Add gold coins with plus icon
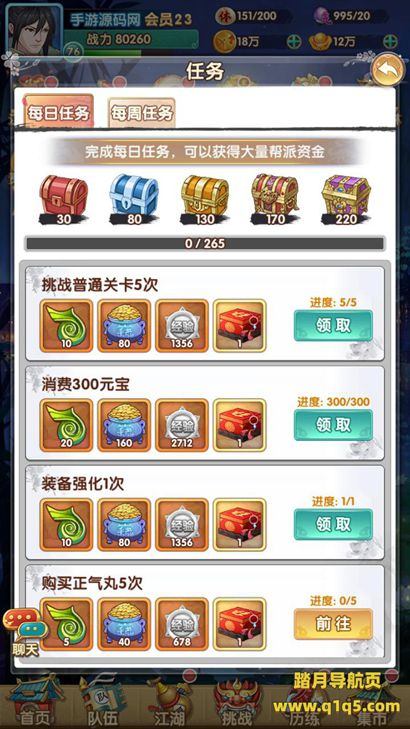410x729 pixels. point(294,41)
